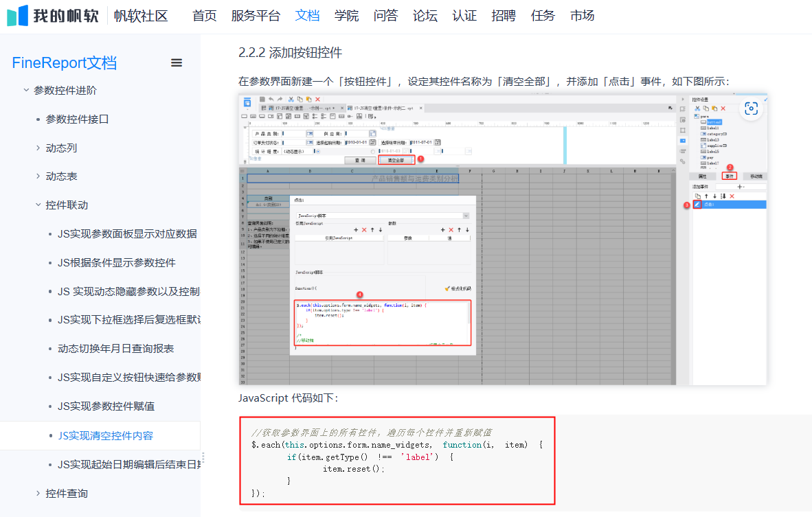
Task: Click the 2.2.2 添加按钮控件 heading
Action: click(290, 53)
